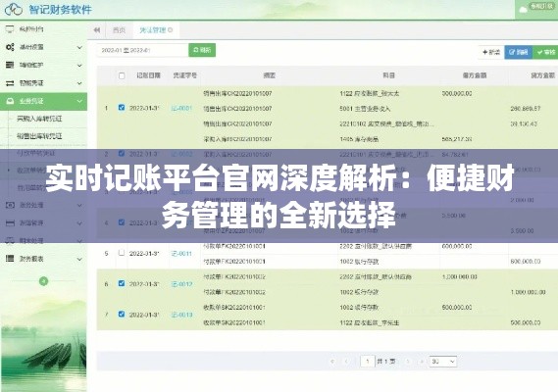
Task: Open voucher link 记-0001
Action: 181,108
